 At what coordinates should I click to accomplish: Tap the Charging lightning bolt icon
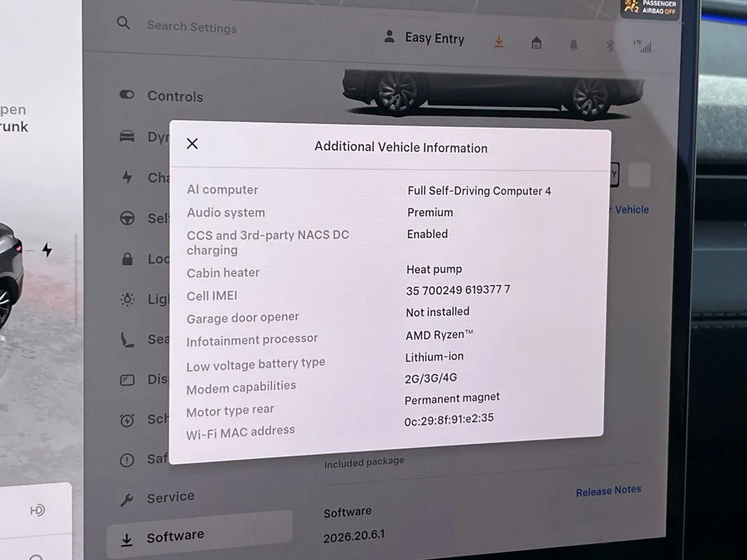127,177
